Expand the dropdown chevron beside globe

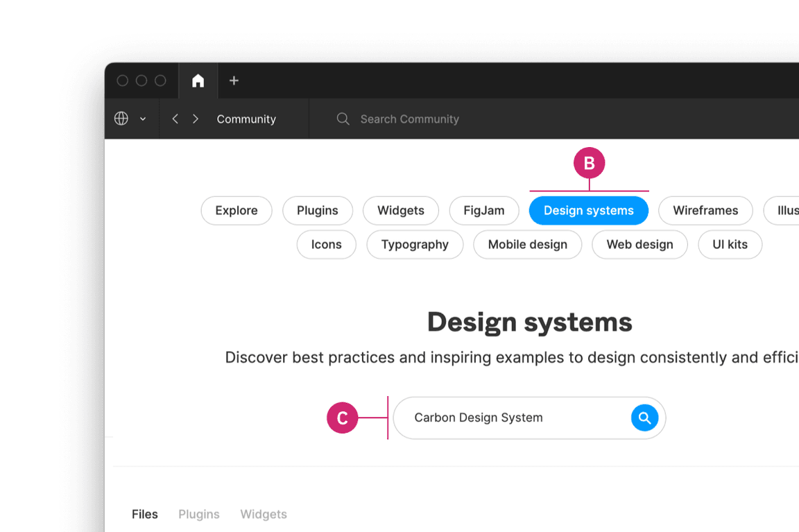143,119
